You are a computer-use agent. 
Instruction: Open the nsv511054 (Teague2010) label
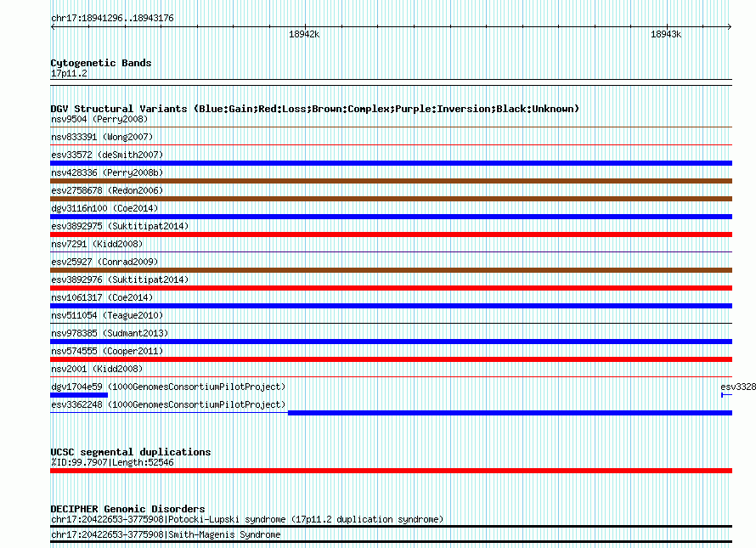(x=107, y=315)
